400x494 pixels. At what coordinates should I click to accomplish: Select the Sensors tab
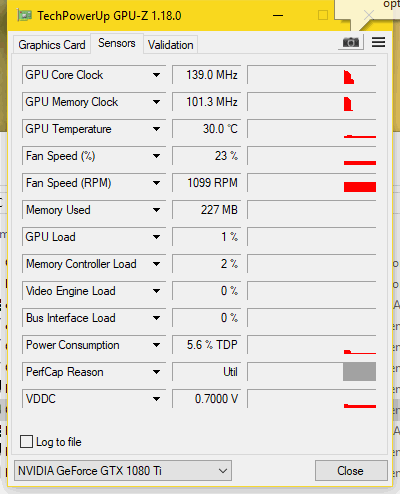117,43
